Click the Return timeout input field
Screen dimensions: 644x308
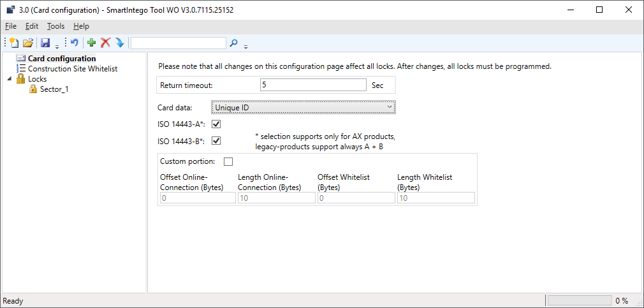click(312, 85)
